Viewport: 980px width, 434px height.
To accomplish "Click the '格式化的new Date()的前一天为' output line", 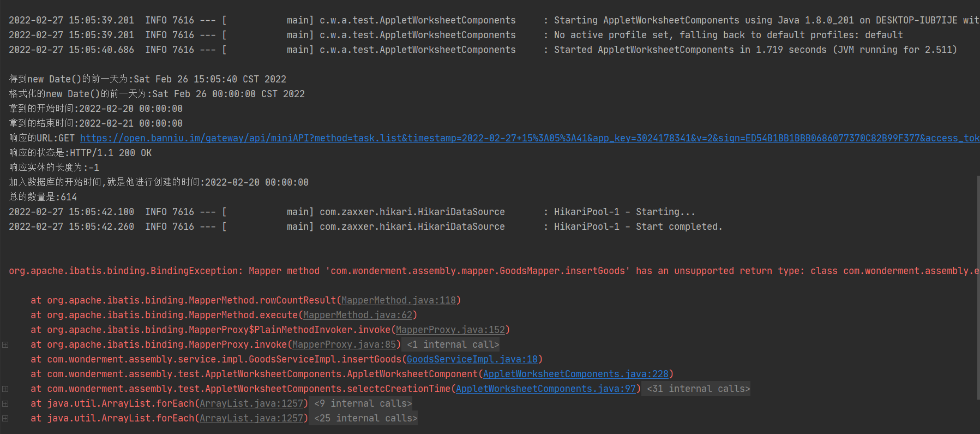I will point(157,94).
